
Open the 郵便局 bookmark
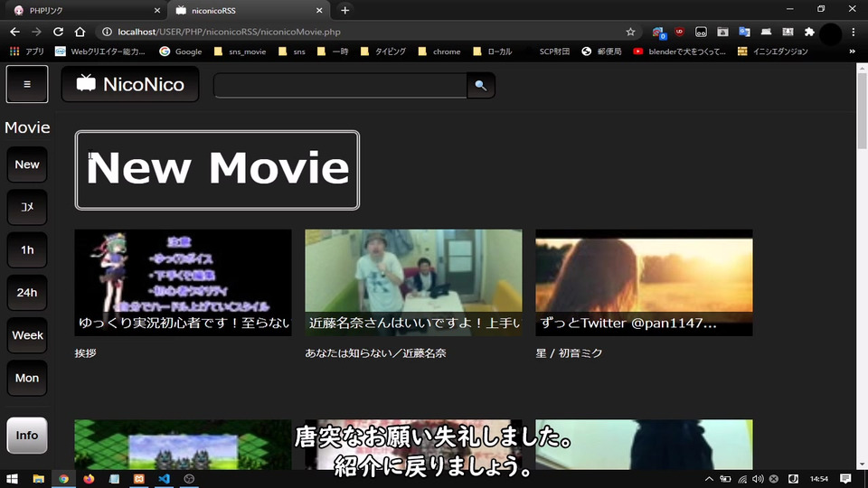[602, 52]
